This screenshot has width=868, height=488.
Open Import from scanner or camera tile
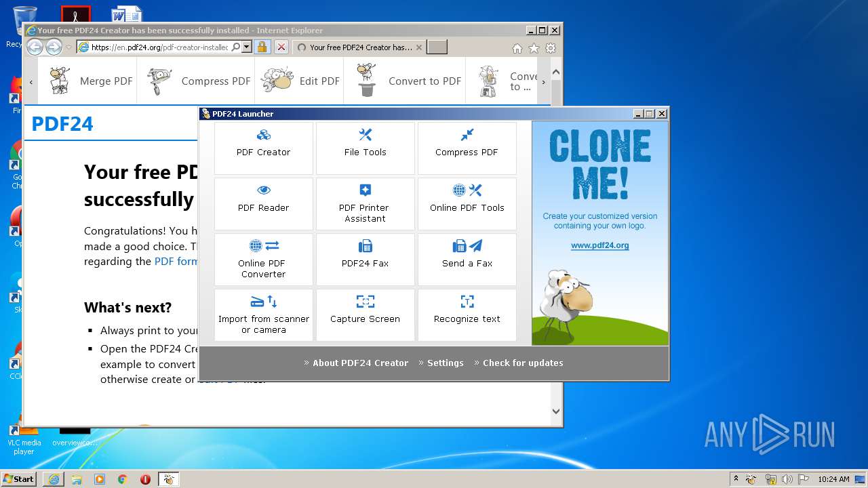pos(264,314)
